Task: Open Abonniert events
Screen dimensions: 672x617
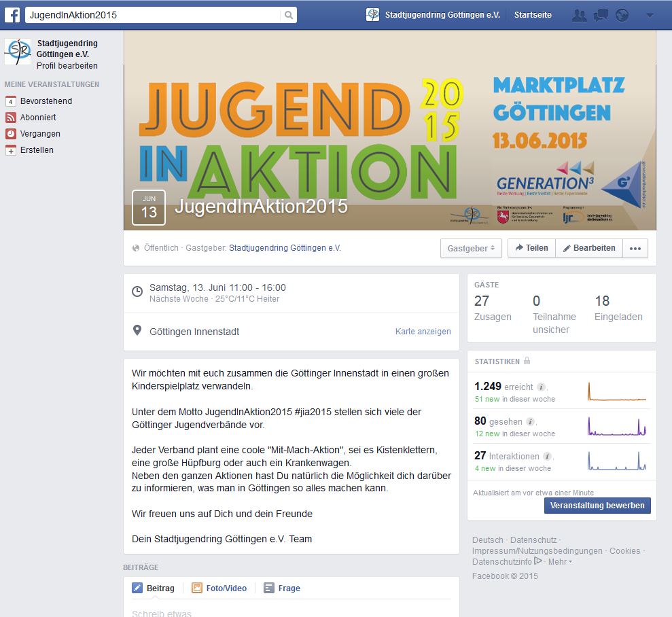Action: pyautogui.click(x=38, y=118)
